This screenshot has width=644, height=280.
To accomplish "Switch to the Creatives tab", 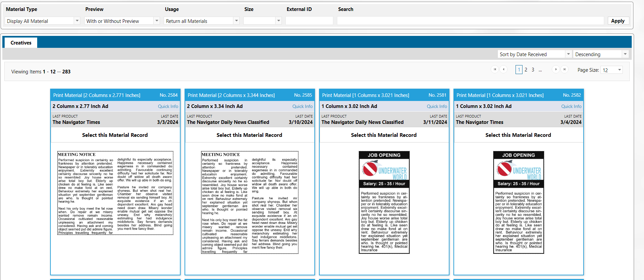I will (x=21, y=43).
